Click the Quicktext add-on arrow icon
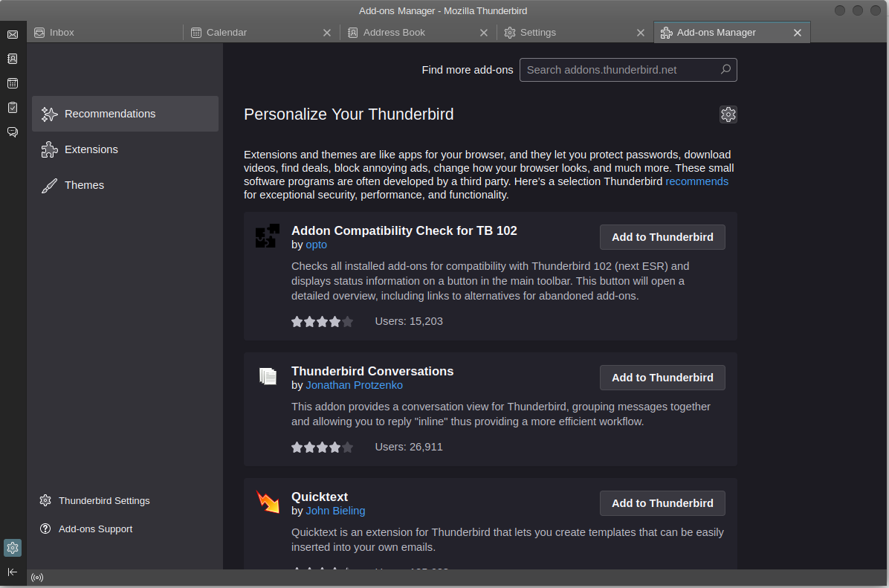 268,503
